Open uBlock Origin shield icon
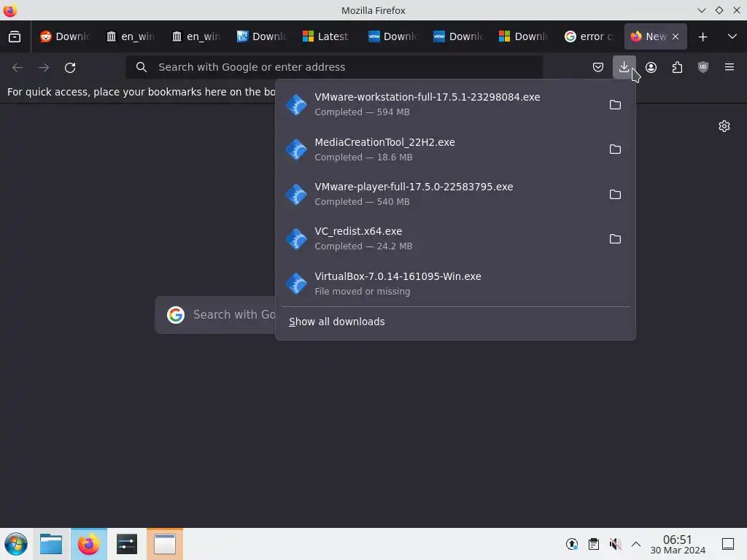Screen dimensions: 747x560 (703, 67)
